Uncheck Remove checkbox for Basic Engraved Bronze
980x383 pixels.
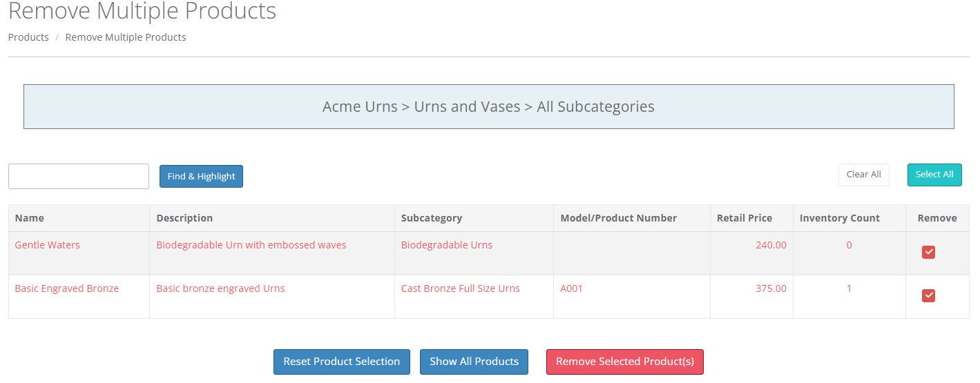click(x=928, y=296)
